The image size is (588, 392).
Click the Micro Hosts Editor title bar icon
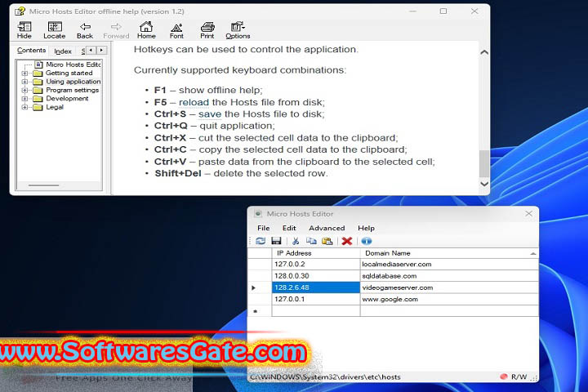pyautogui.click(x=258, y=214)
